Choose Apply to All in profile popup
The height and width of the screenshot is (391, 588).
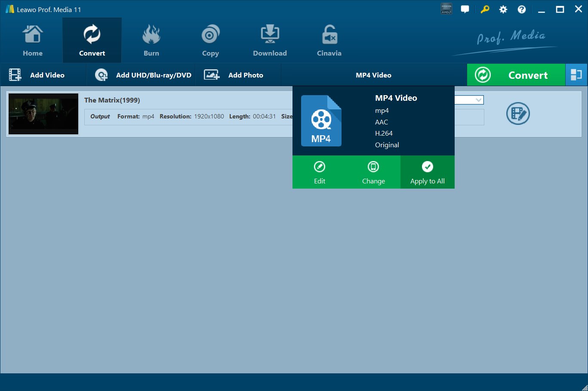tap(427, 172)
